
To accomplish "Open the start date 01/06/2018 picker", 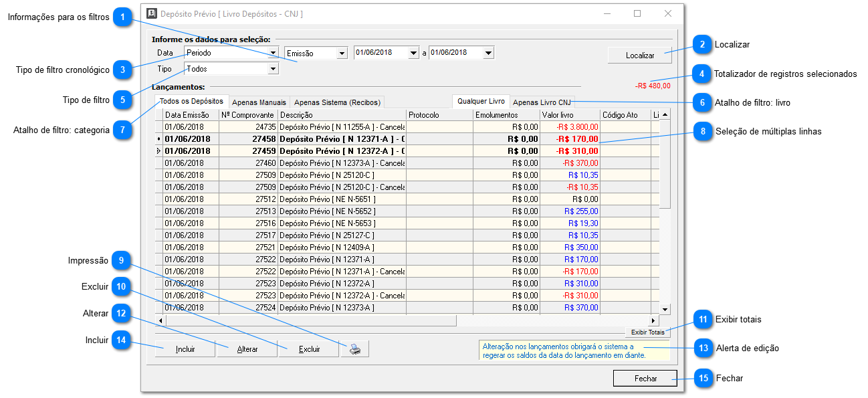I will coord(413,53).
